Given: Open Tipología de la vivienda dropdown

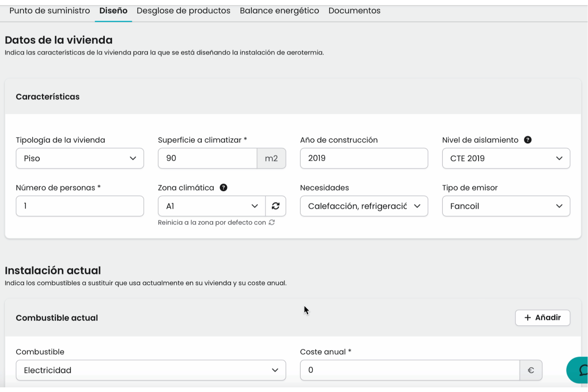Looking at the screenshot, I should click(80, 158).
